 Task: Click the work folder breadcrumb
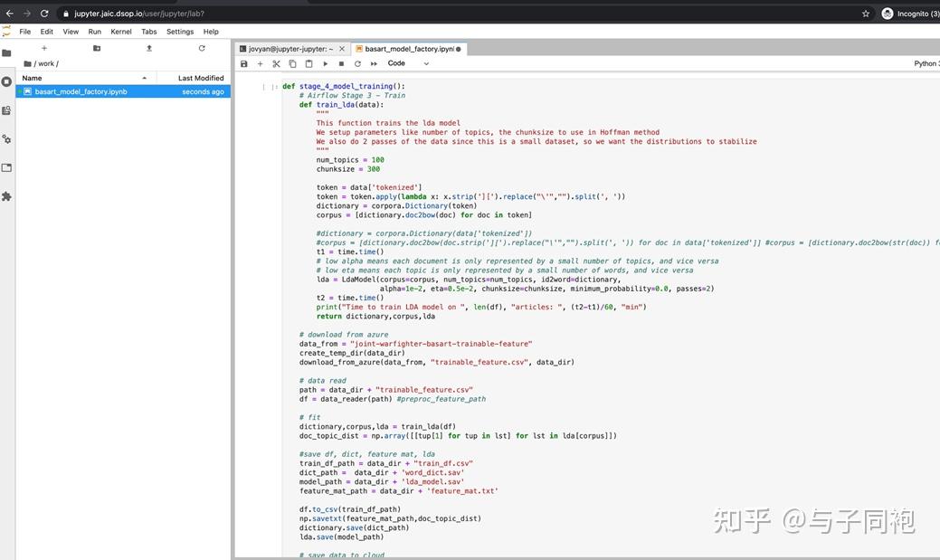45,63
